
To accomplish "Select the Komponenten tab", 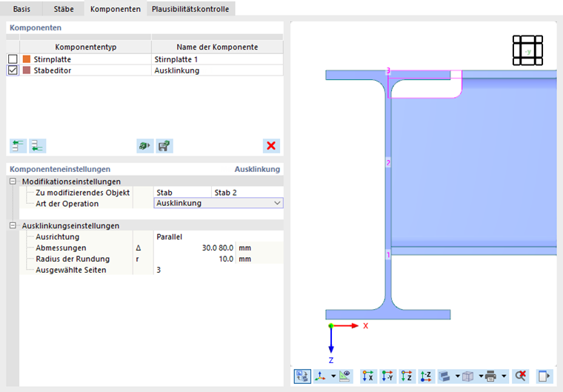I will coord(116,9).
